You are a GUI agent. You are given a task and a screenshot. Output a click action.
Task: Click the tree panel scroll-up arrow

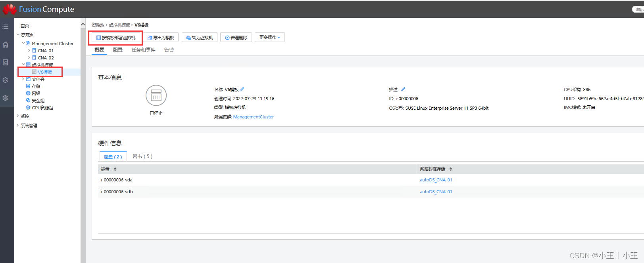(83, 24)
